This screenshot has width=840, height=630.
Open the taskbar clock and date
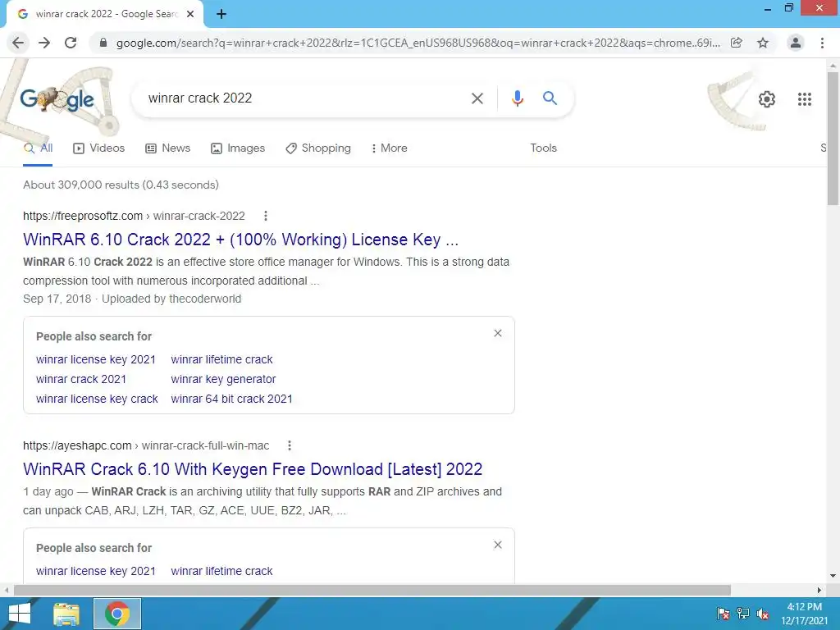(x=804, y=614)
